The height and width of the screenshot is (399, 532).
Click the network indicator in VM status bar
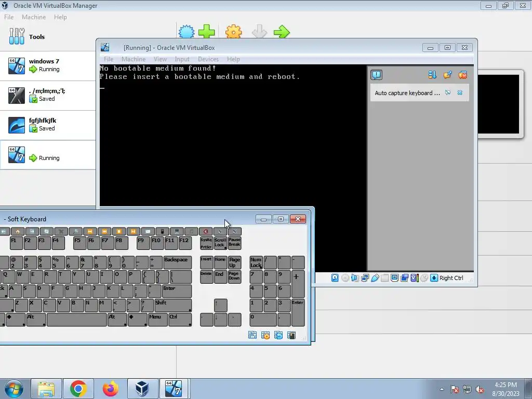coord(365,278)
